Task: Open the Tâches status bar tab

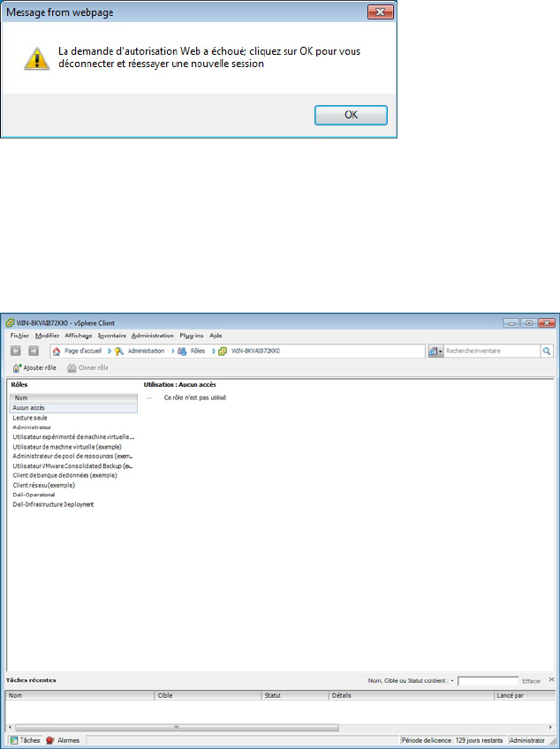Action: click(x=25, y=740)
